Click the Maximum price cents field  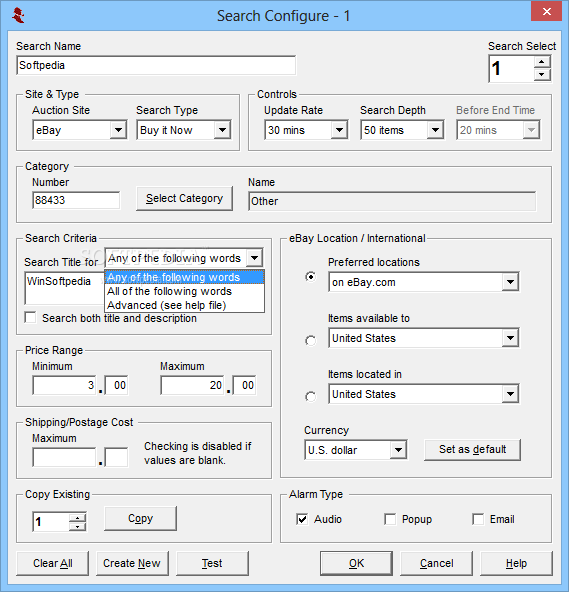tap(244, 385)
